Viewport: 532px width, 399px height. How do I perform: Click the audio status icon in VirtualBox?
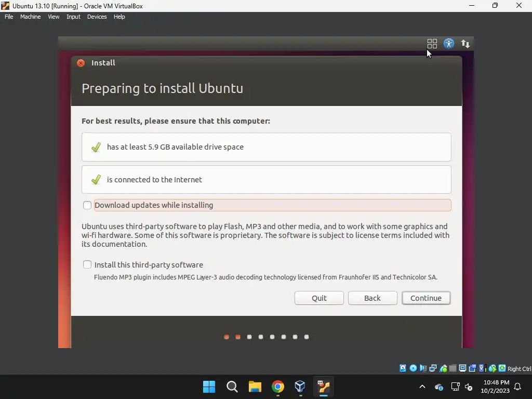tap(423, 368)
